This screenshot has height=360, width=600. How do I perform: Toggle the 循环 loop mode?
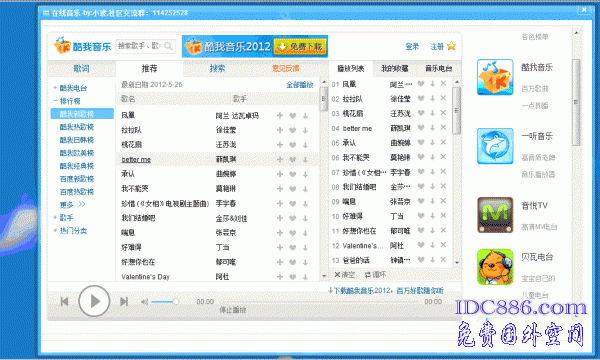pyautogui.click(x=375, y=275)
